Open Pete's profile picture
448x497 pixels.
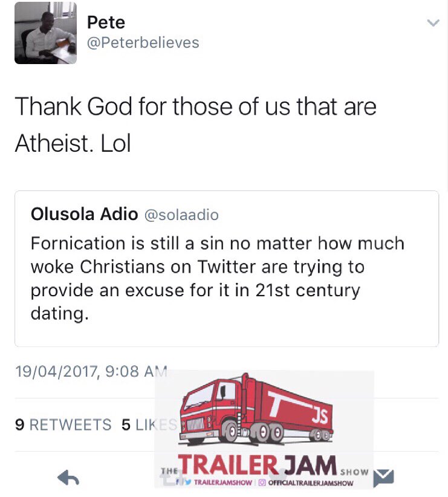(x=45, y=33)
